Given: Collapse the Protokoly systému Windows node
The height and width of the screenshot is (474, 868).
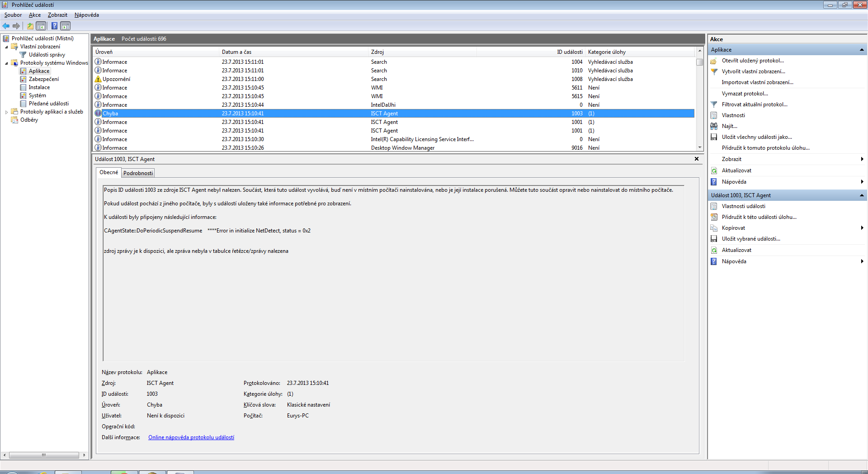Looking at the screenshot, I should 6,63.
